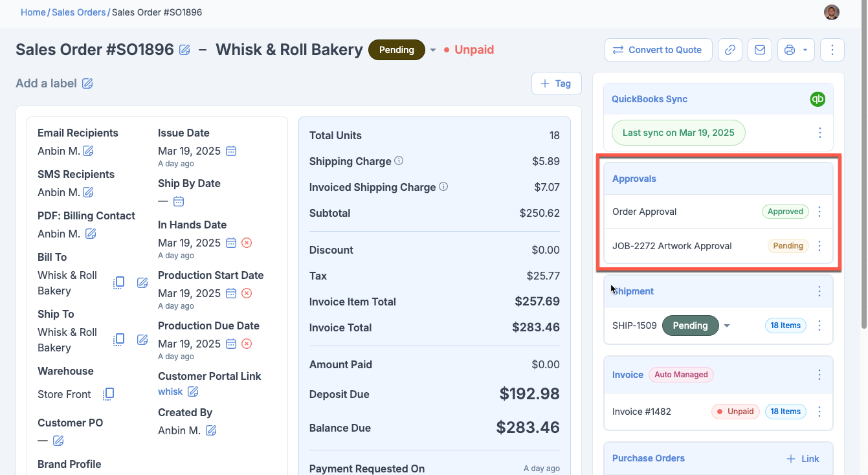Clear the In Hands Date
868x475 pixels.
(247, 243)
